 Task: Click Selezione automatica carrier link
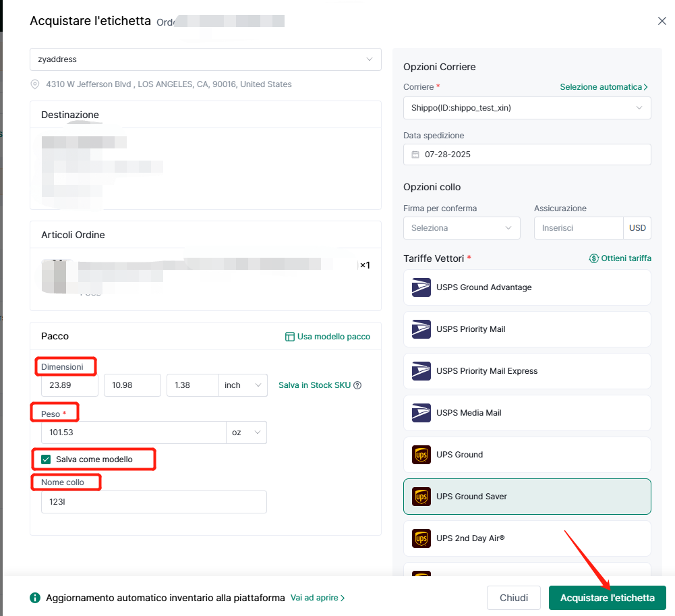pyautogui.click(x=604, y=87)
